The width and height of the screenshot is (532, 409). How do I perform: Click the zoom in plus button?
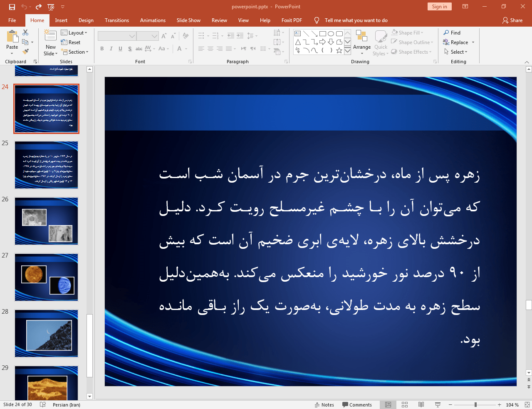(x=500, y=405)
